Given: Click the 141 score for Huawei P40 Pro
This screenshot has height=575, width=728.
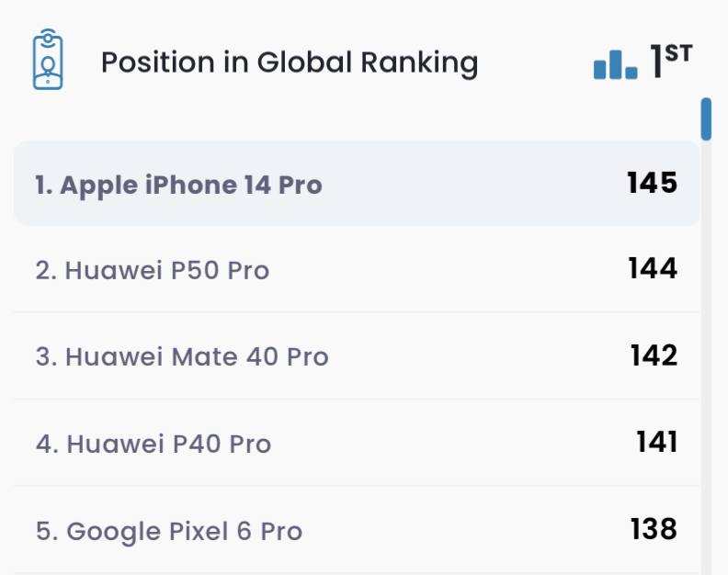Looking at the screenshot, I should click(x=656, y=442).
